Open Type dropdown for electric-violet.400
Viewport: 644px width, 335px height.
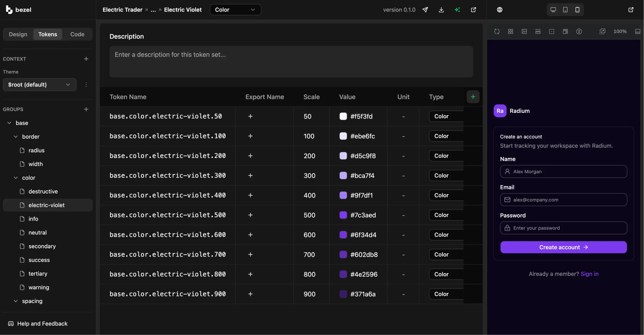(x=446, y=195)
